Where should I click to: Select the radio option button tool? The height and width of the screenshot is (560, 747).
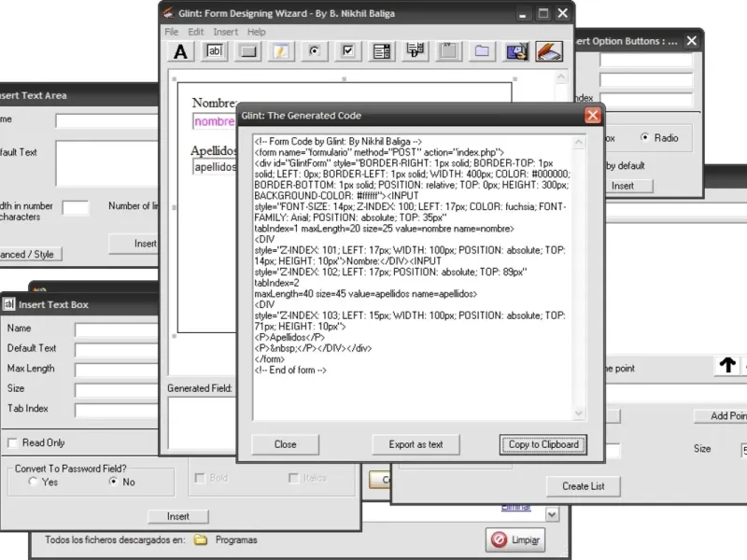click(x=315, y=51)
